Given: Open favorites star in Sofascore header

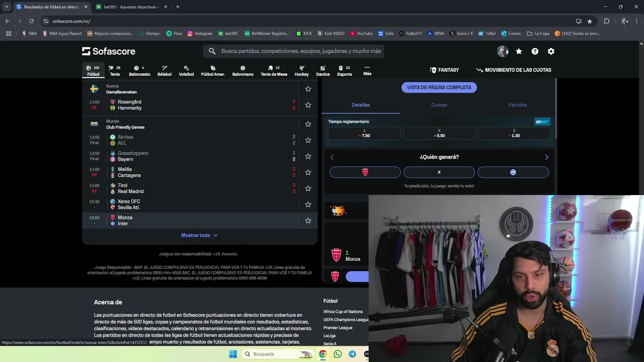Looking at the screenshot, I should tap(519, 51).
